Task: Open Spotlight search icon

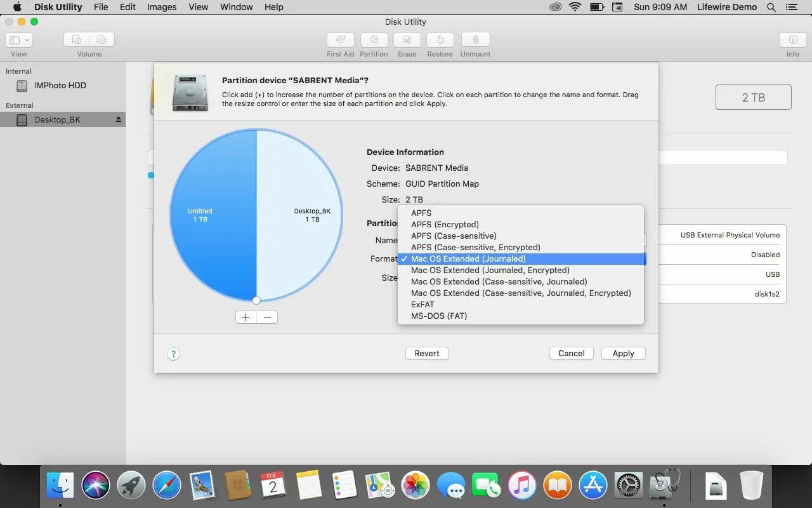Action: click(x=771, y=7)
